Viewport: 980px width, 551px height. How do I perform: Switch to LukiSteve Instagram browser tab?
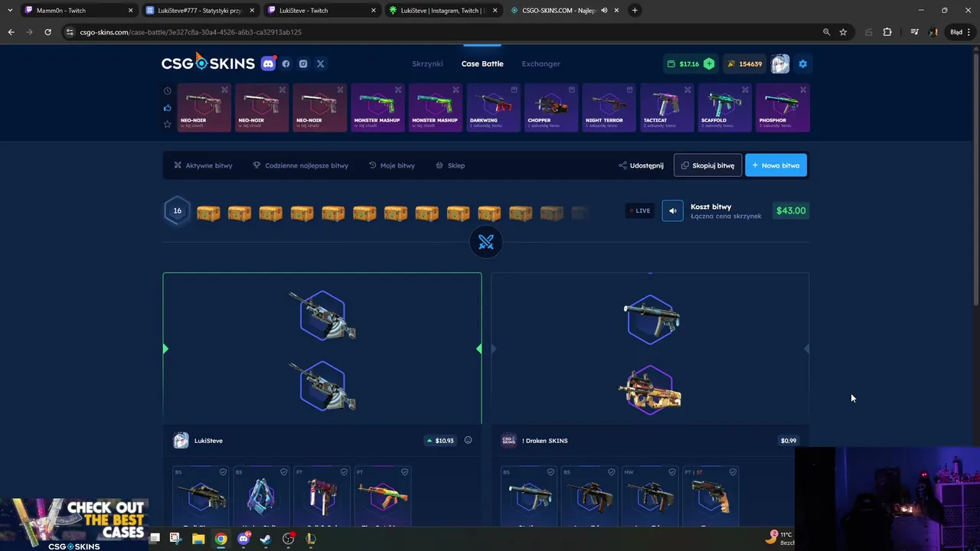(x=444, y=10)
